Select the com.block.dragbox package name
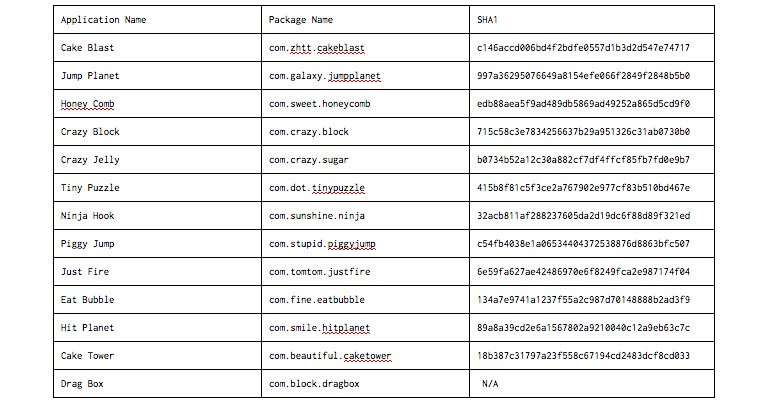 (314, 384)
